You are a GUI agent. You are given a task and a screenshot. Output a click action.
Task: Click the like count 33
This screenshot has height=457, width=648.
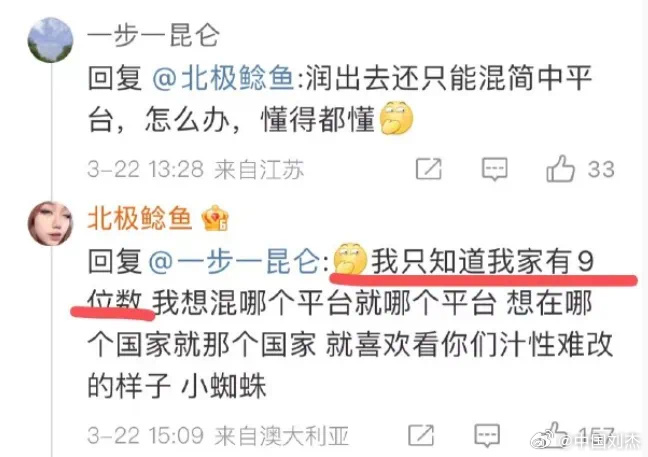point(601,169)
